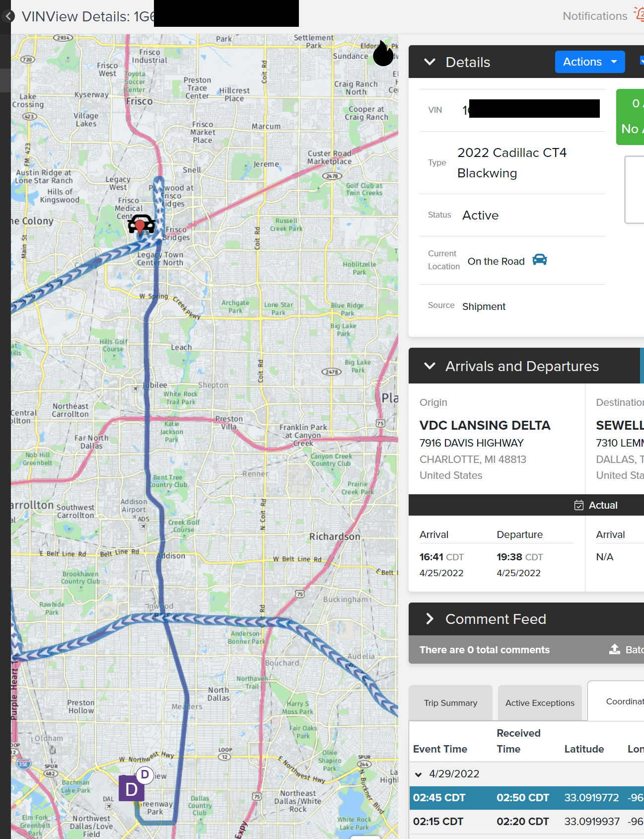Open the notifications bell icon
The width and height of the screenshot is (644, 839).
click(x=639, y=15)
